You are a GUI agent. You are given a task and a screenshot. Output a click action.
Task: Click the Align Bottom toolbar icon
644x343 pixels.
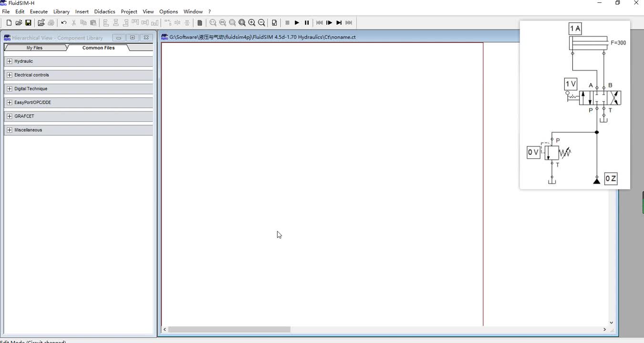coord(155,23)
